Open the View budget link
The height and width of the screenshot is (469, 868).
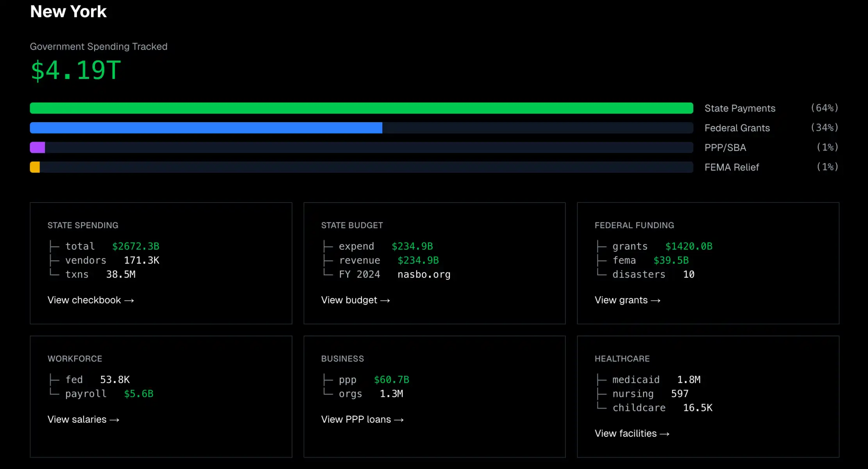click(355, 300)
